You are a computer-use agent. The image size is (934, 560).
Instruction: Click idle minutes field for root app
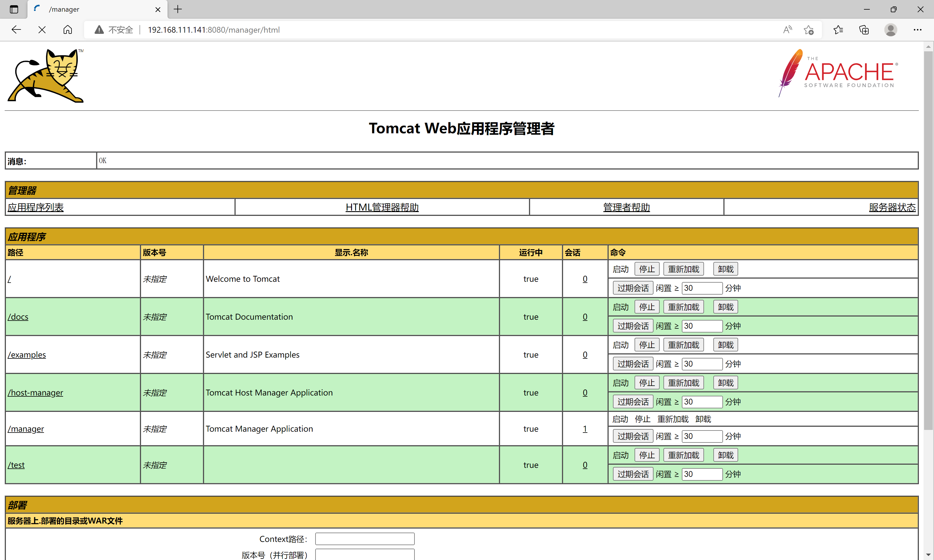click(x=702, y=288)
